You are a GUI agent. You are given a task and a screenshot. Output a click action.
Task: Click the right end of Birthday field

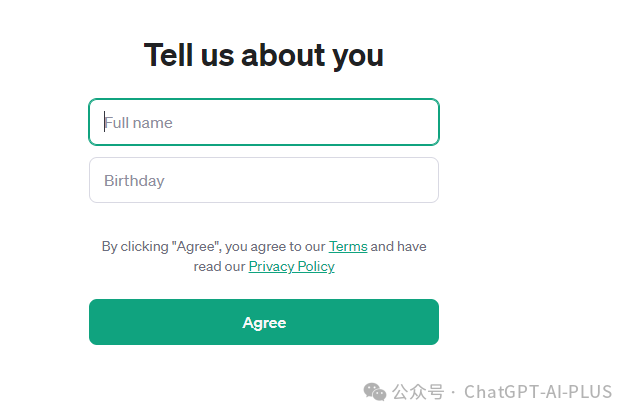tap(425, 180)
